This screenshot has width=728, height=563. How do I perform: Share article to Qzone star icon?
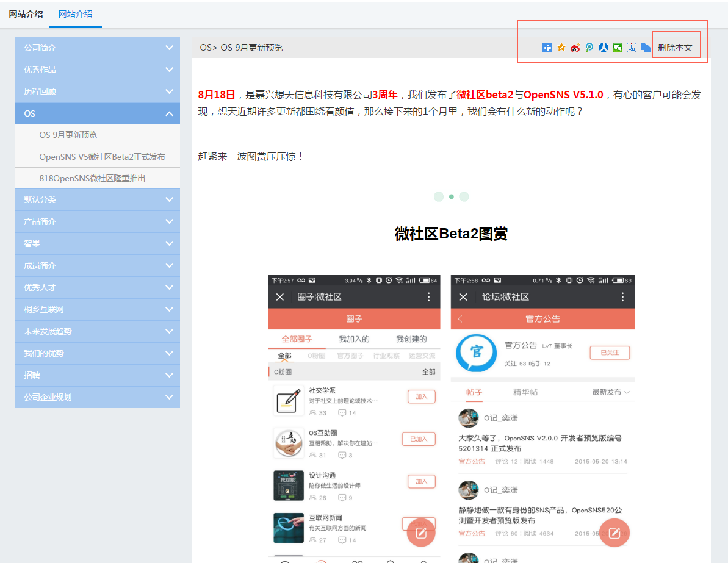(x=561, y=48)
